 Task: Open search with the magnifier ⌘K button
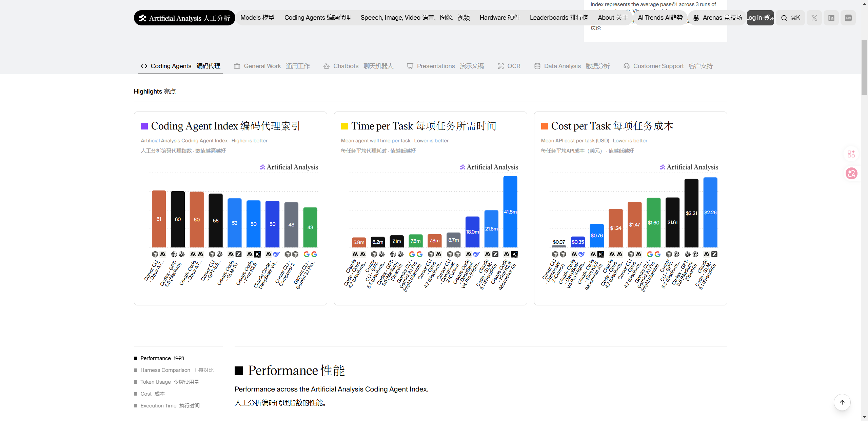tap(790, 18)
